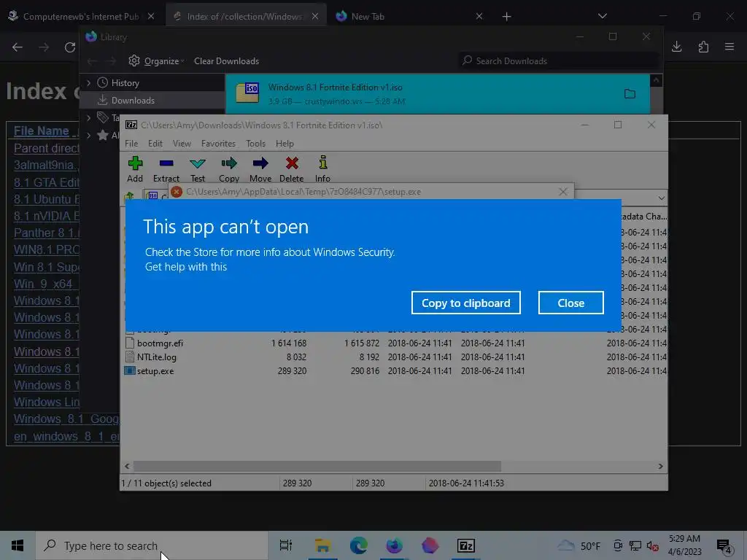Image resolution: width=747 pixels, height=560 pixels.
Task: Expand the History item in Library sidebar
Action: (88, 83)
